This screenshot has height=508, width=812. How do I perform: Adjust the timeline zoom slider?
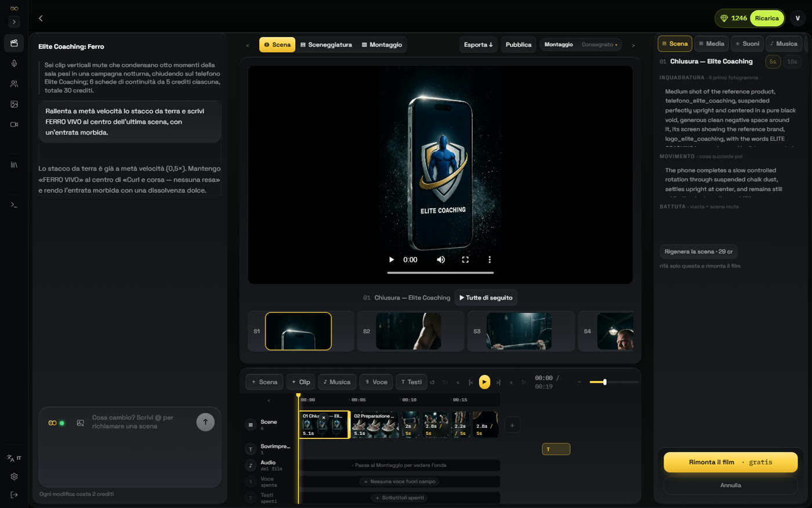(614, 382)
